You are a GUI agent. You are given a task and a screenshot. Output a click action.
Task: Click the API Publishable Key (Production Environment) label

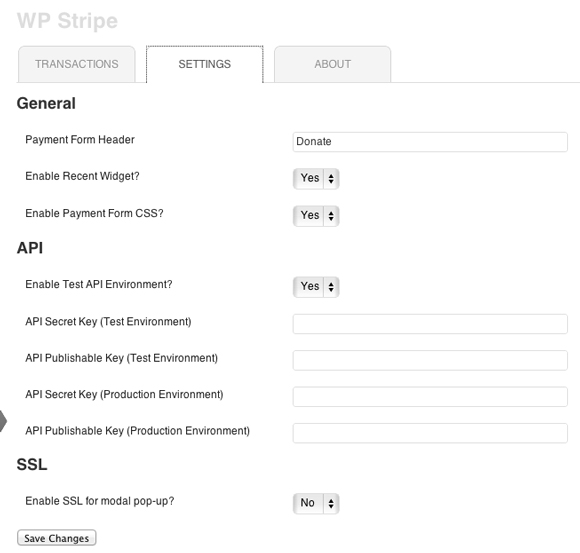138,431
